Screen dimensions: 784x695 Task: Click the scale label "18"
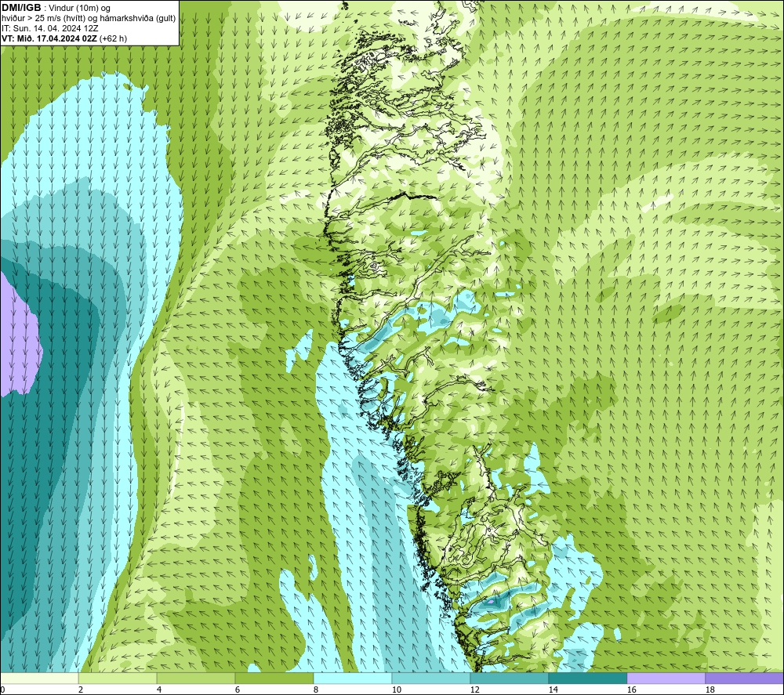pos(710,690)
